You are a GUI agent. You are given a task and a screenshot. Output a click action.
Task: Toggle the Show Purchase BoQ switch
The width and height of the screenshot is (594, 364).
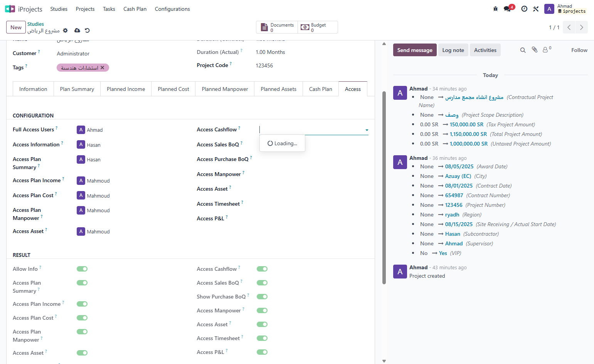(262, 297)
